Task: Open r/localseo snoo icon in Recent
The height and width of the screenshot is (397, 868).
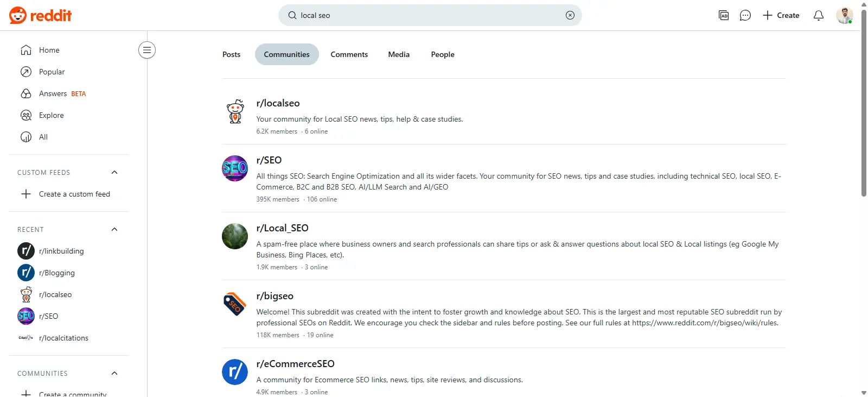Action: (x=26, y=294)
